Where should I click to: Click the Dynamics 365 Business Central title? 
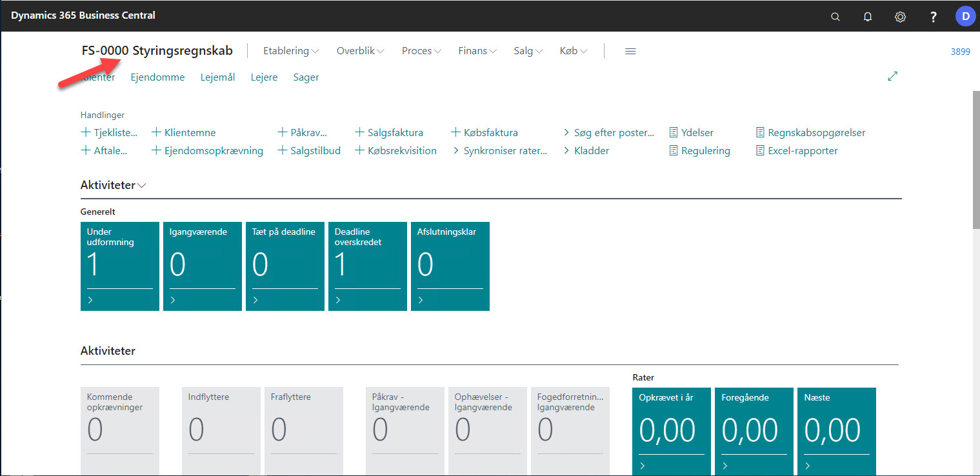[83, 15]
